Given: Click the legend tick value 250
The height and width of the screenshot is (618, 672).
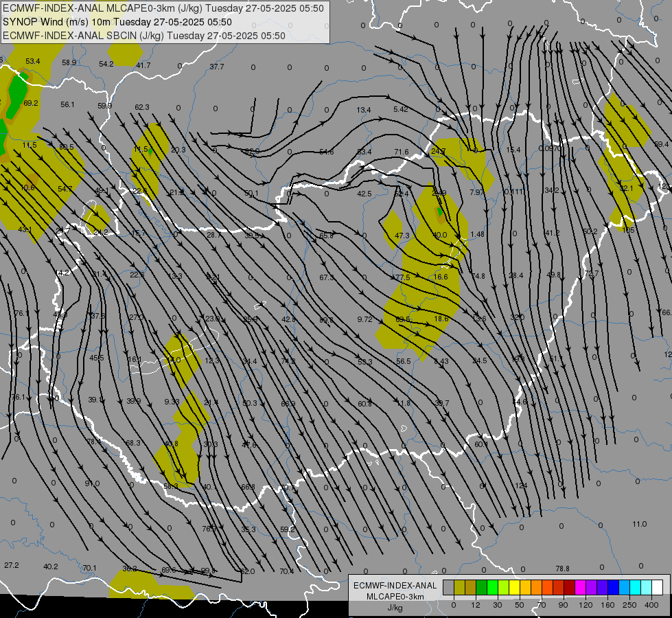Looking at the screenshot, I should (629, 605).
